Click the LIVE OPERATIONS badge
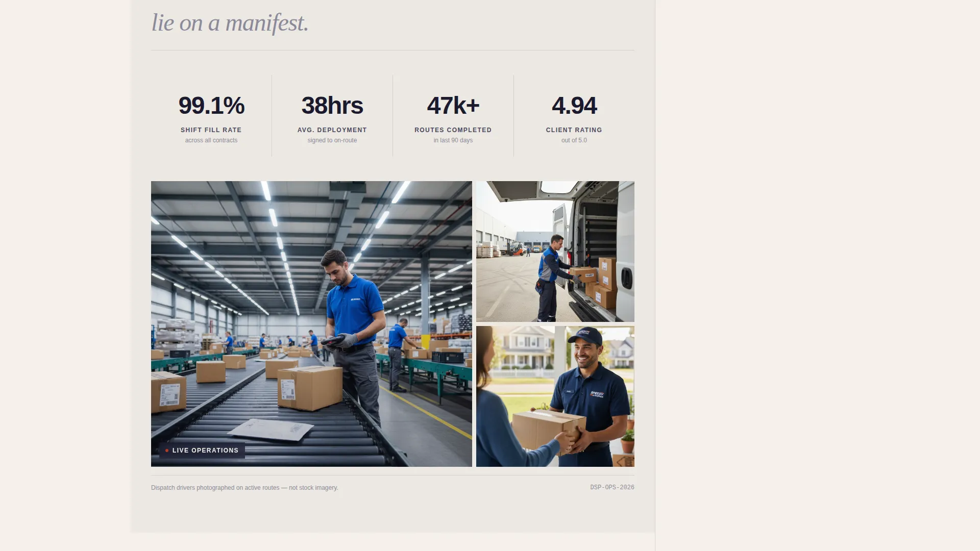 pos(202,450)
